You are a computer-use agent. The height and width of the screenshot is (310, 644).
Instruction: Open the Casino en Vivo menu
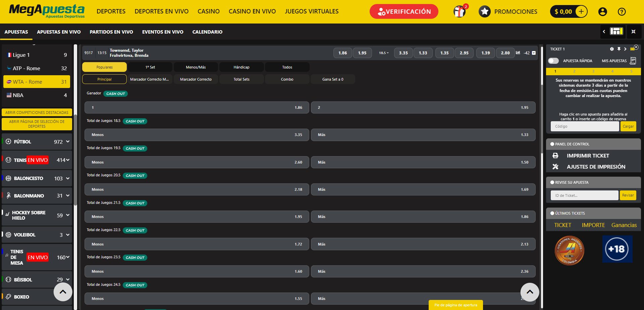(252, 11)
